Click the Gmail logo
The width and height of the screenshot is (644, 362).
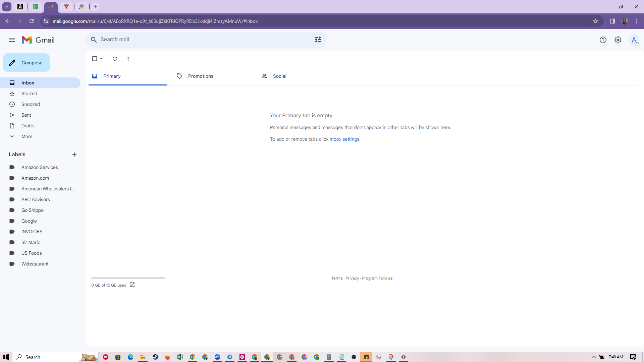pyautogui.click(x=38, y=40)
